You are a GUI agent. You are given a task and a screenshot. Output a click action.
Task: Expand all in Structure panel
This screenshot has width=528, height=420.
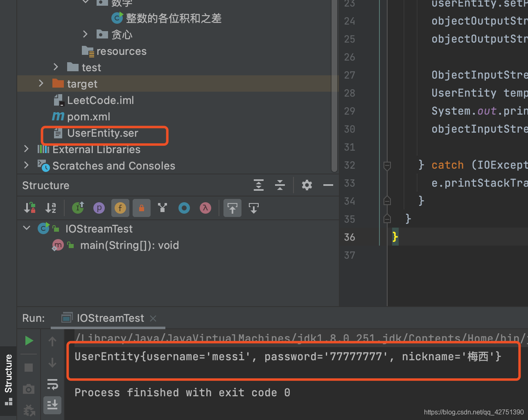(x=259, y=185)
